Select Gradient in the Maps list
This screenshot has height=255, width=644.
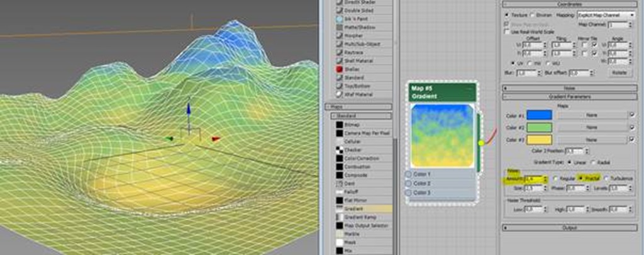(356, 208)
